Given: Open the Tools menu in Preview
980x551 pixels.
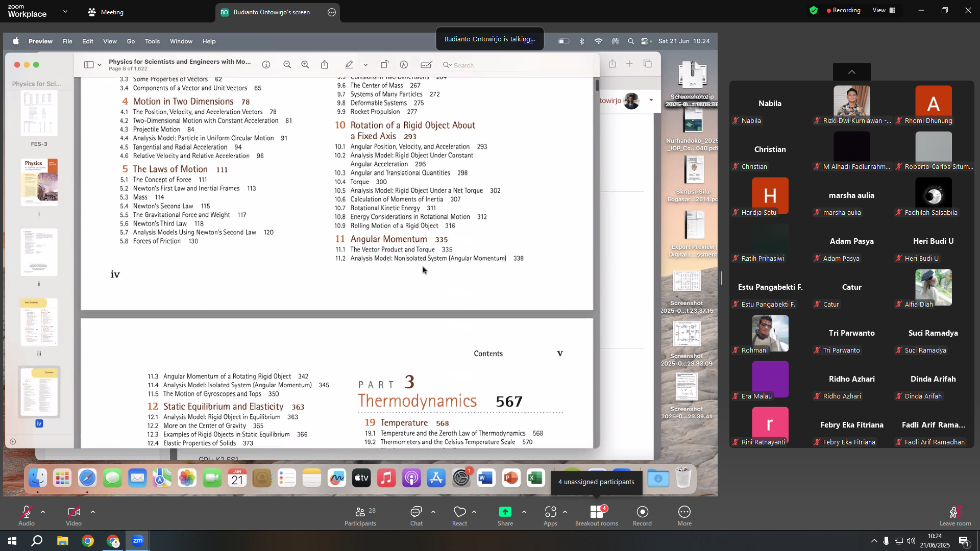Looking at the screenshot, I should 152,41.
